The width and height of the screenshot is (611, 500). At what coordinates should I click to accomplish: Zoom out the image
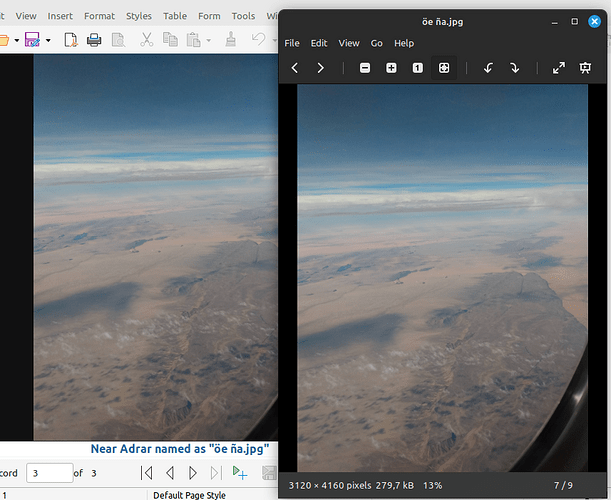tap(365, 68)
